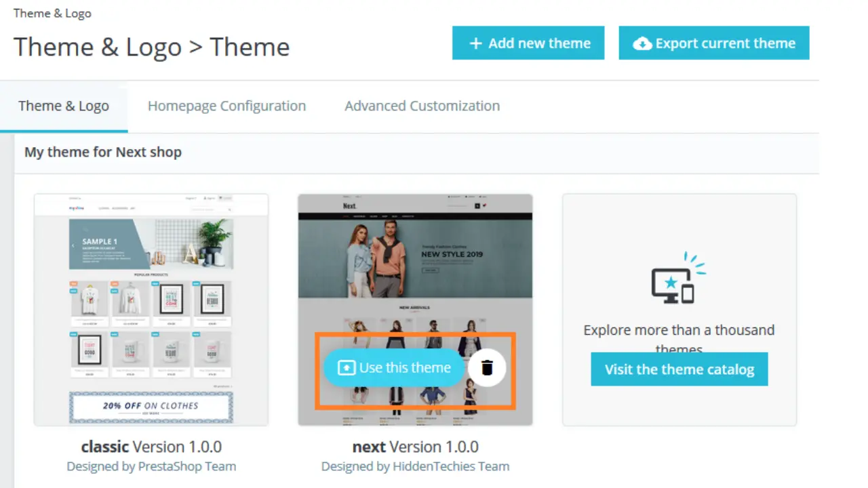Click the plus icon in Add new theme
Viewport: 868px width, 488px height.
(475, 43)
